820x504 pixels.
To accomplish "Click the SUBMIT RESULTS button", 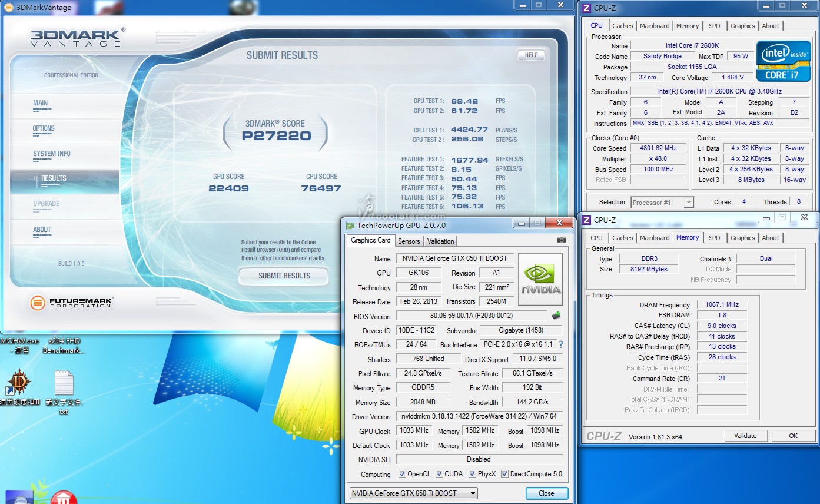I will coord(284,276).
